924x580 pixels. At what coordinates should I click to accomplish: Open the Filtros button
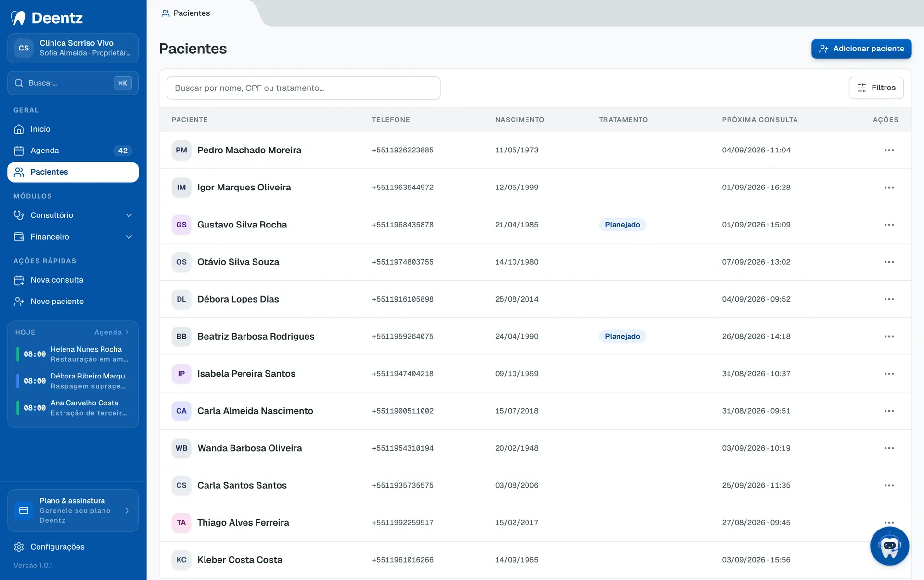pyautogui.click(x=876, y=88)
